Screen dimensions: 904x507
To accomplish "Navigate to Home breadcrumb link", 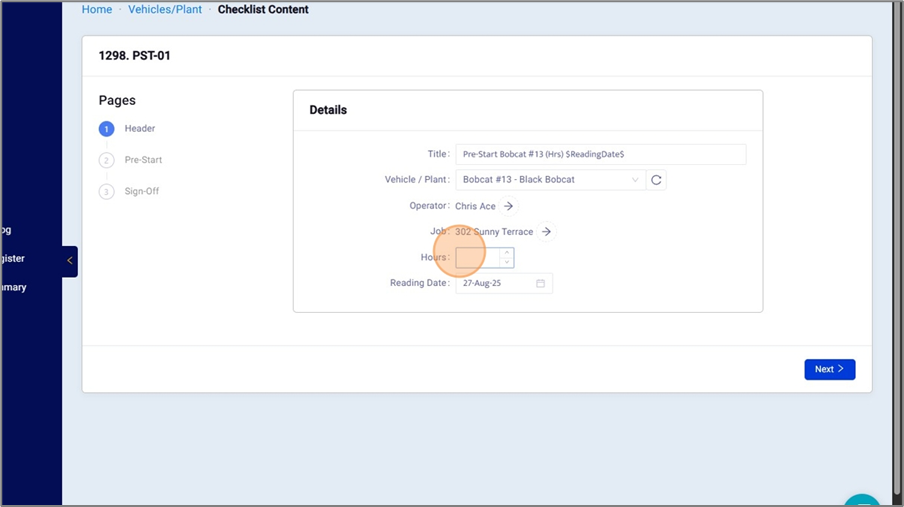I will [97, 10].
